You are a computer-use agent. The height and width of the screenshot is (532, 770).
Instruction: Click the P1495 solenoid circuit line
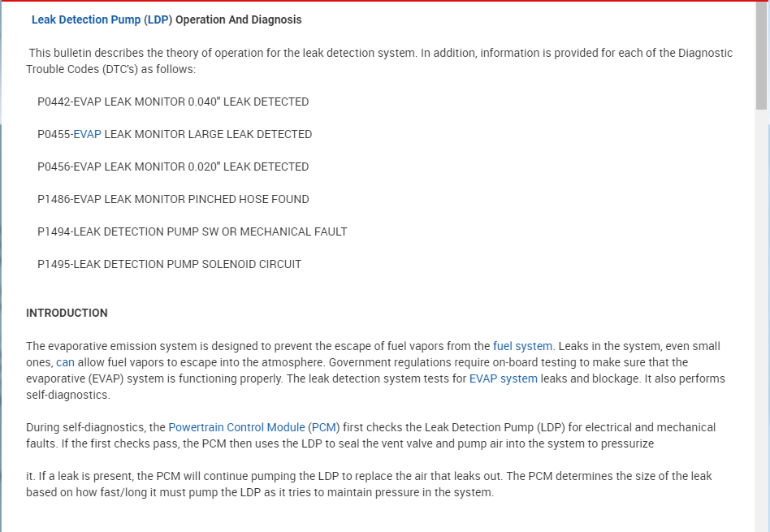click(x=169, y=264)
